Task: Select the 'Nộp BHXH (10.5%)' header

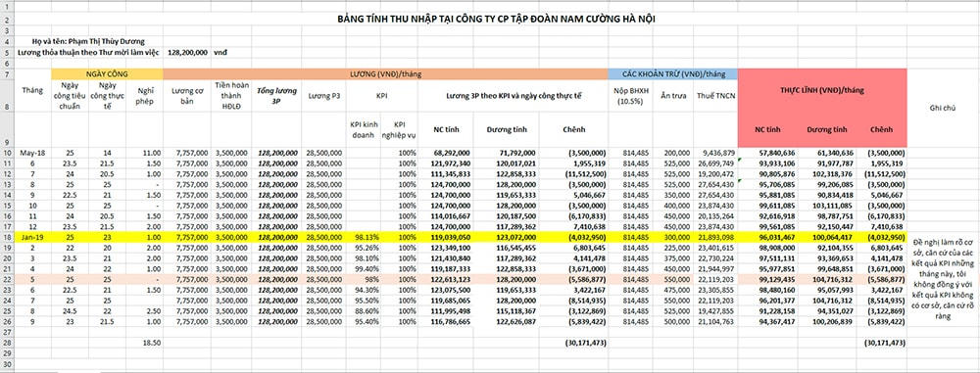Action: click(x=629, y=96)
